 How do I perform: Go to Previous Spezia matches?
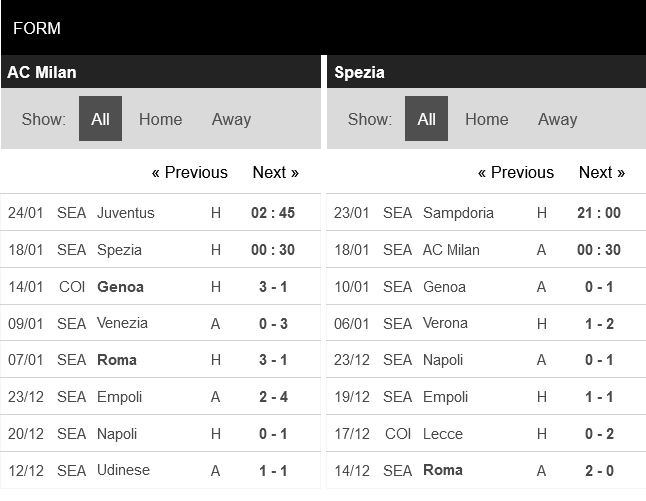coord(515,172)
